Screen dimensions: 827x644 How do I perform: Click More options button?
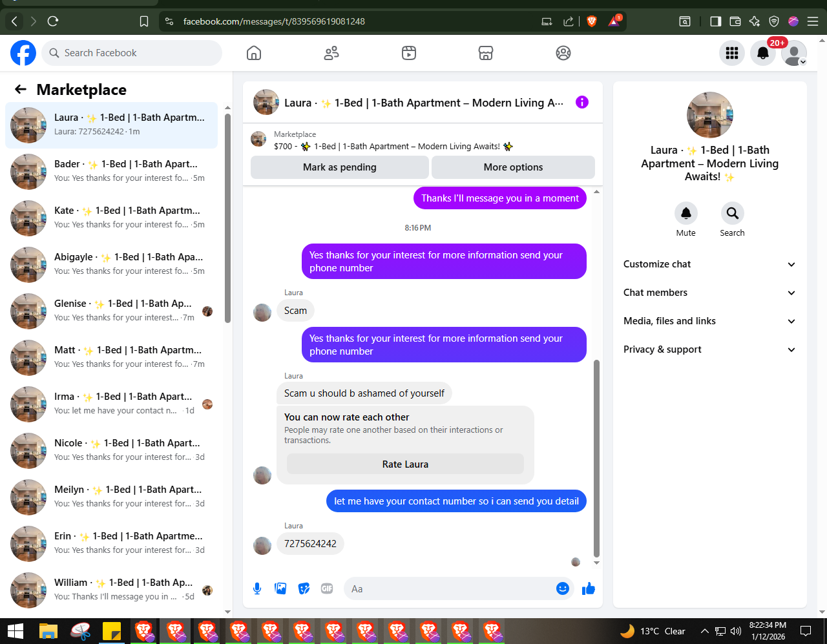click(x=513, y=167)
